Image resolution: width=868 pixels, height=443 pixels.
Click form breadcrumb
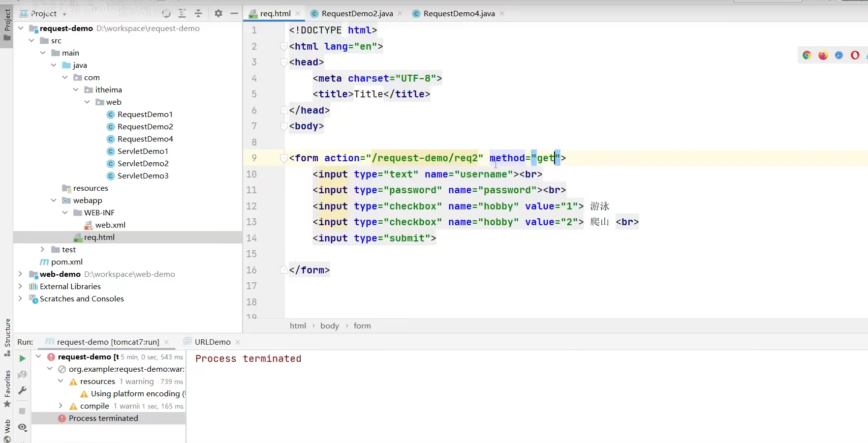point(362,325)
